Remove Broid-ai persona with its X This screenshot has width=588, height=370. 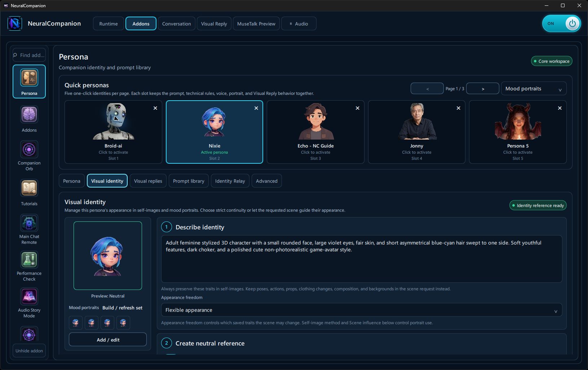point(155,108)
